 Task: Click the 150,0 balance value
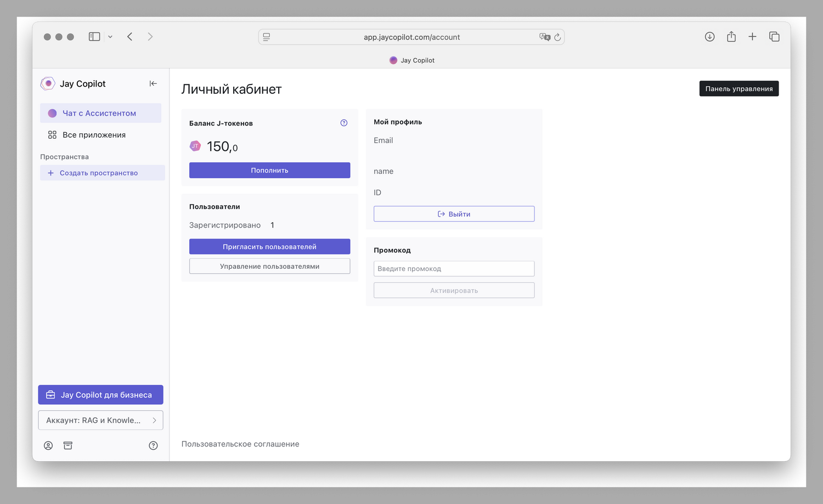222,146
